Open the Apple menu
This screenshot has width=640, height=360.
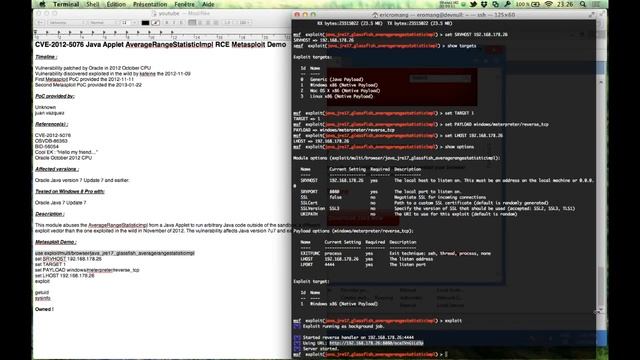point(42,4)
